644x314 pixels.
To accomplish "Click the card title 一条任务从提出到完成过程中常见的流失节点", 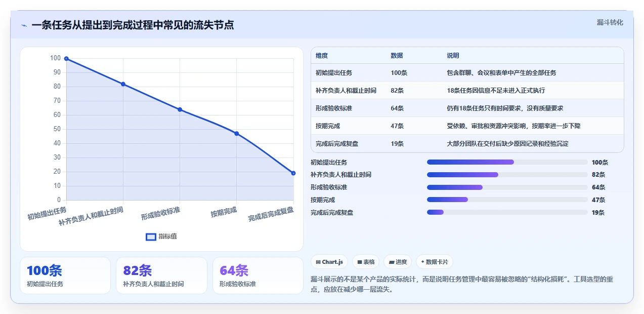I will pyautogui.click(x=133, y=25).
